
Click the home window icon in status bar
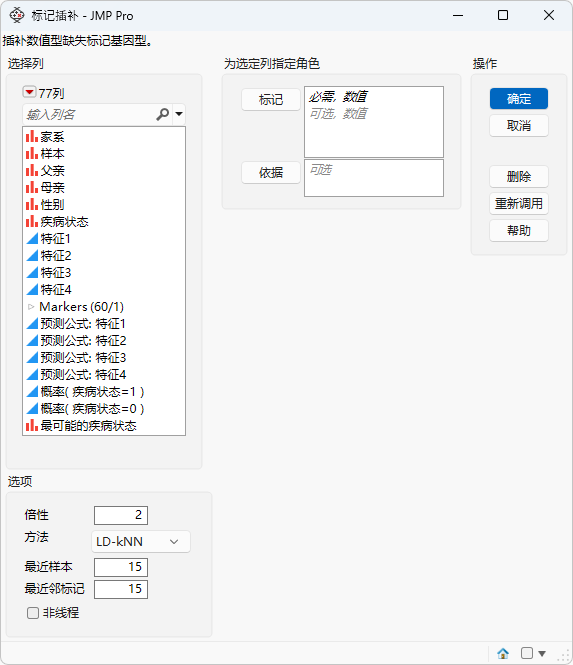(x=503, y=653)
